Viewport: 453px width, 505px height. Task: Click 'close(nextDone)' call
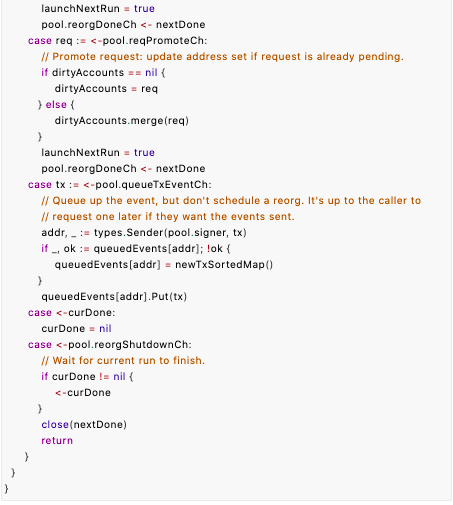coord(84,424)
